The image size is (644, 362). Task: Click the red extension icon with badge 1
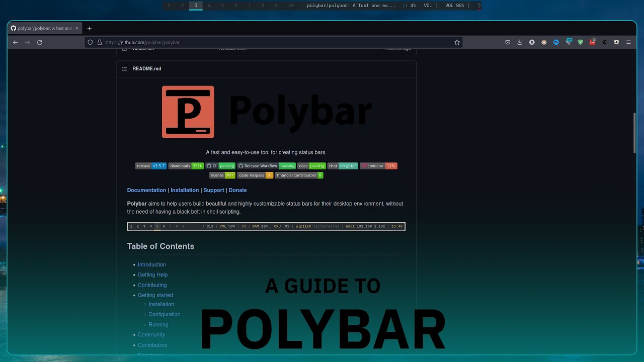pyautogui.click(x=592, y=42)
